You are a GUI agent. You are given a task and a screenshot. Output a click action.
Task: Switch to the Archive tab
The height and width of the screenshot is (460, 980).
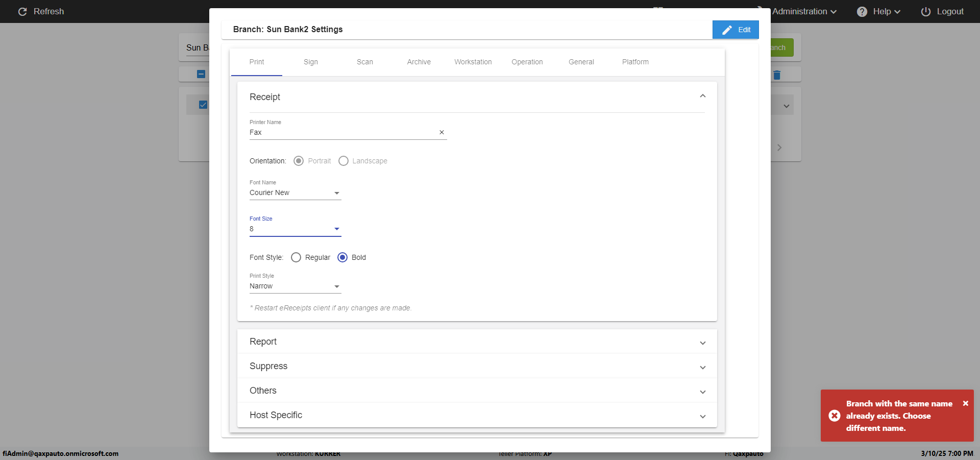419,62
